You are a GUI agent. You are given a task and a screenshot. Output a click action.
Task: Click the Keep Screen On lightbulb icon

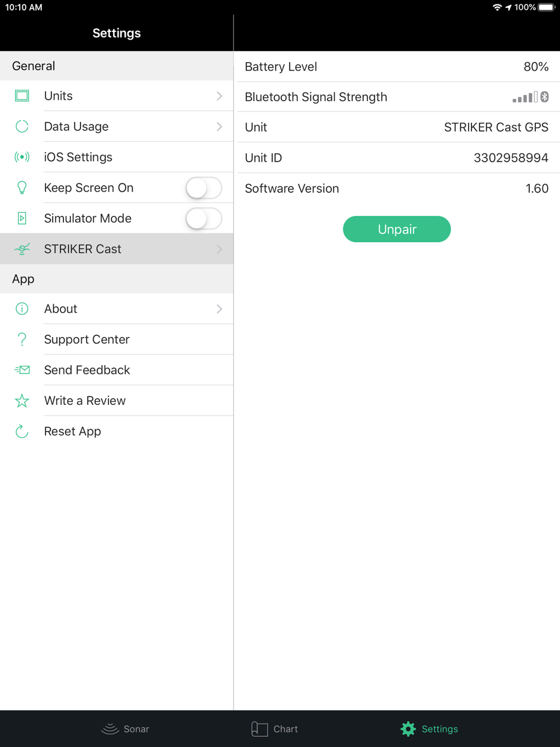pyautogui.click(x=22, y=188)
